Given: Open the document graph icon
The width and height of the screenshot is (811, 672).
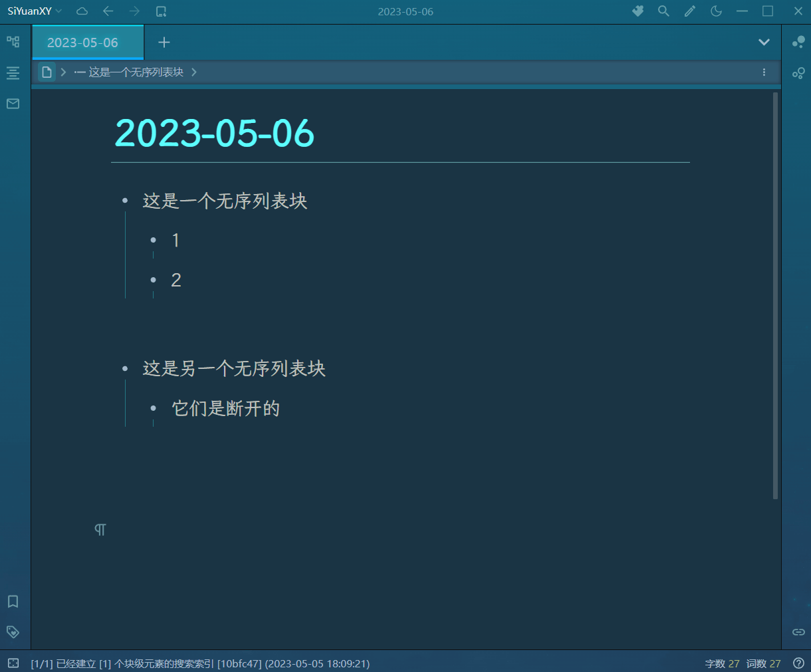Looking at the screenshot, I should pyautogui.click(x=798, y=72).
